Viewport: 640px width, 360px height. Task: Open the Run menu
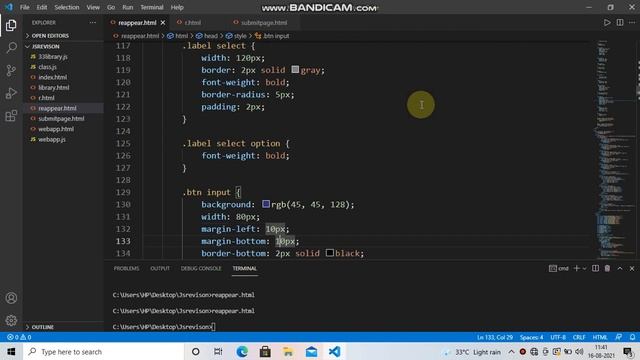pyautogui.click(x=128, y=7)
